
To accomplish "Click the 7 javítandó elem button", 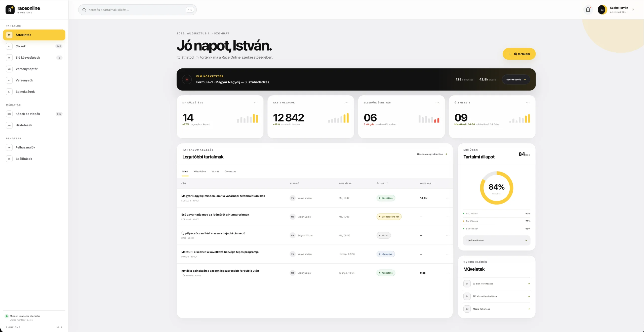I will pyautogui.click(x=497, y=240).
